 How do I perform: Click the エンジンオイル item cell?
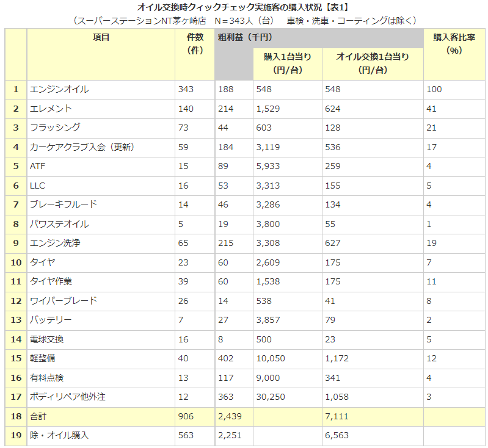(59, 89)
